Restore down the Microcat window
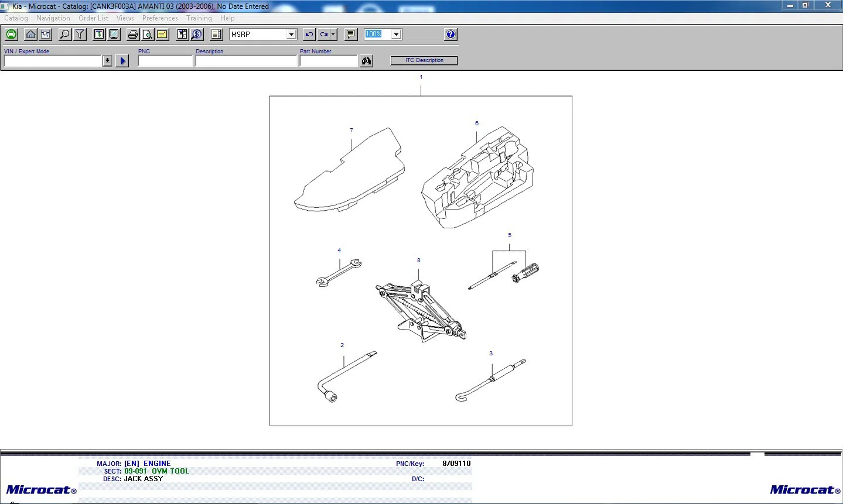The height and width of the screenshot is (504, 843). point(806,5)
